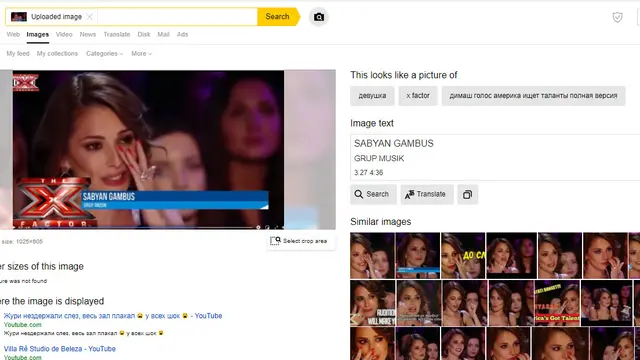Image resolution: width=640 pixels, height=360 pixels.
Task: Open the Villa Rê Studio de Beleza YouTube link
Action: 60,349
